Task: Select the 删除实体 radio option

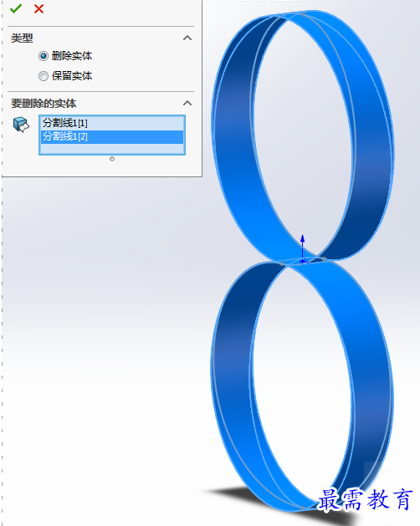Action: (44, 56)
